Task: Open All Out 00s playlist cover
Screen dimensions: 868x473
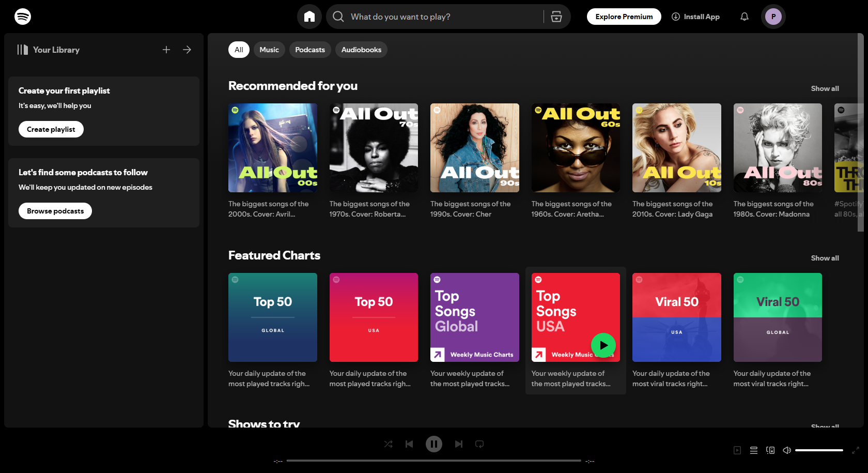Action: point(273,148)
